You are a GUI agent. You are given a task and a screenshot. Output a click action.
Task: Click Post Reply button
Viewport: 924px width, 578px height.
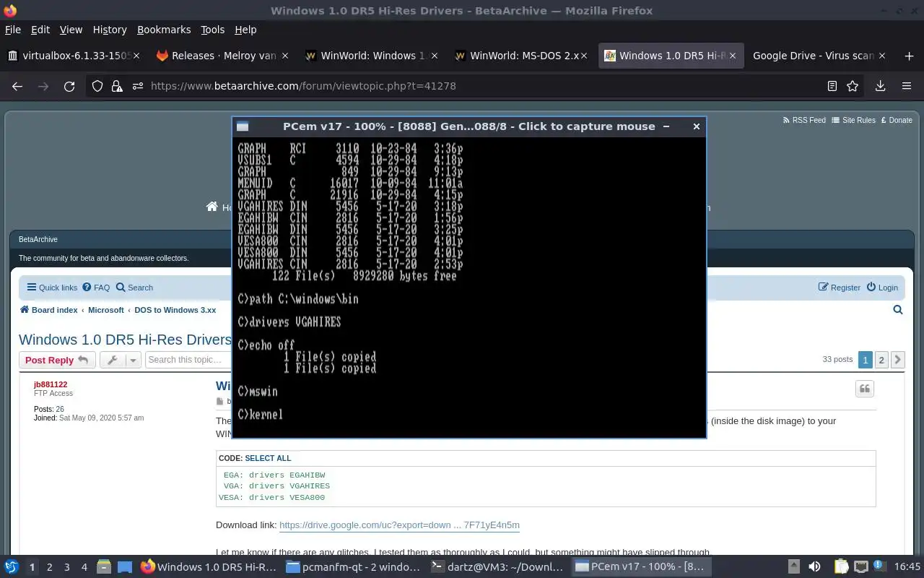pyautogui.click(x=57, y=360)
